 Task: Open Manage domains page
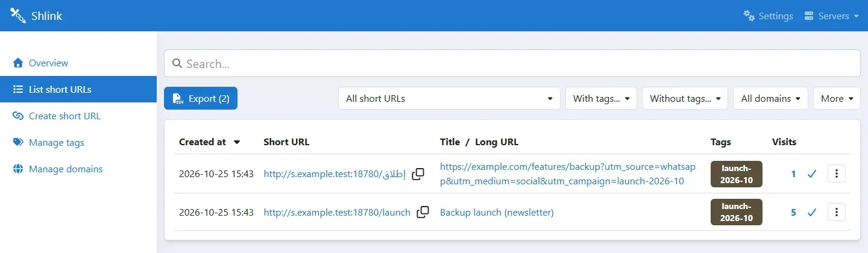click(x=78, y=169)
